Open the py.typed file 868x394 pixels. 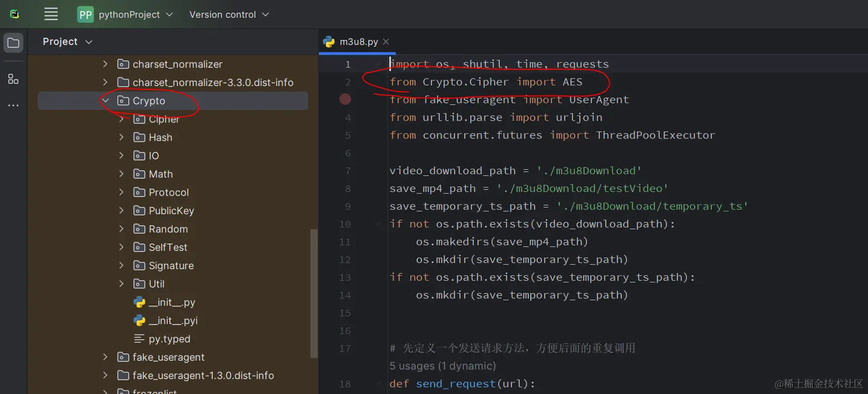pos(169,339)
